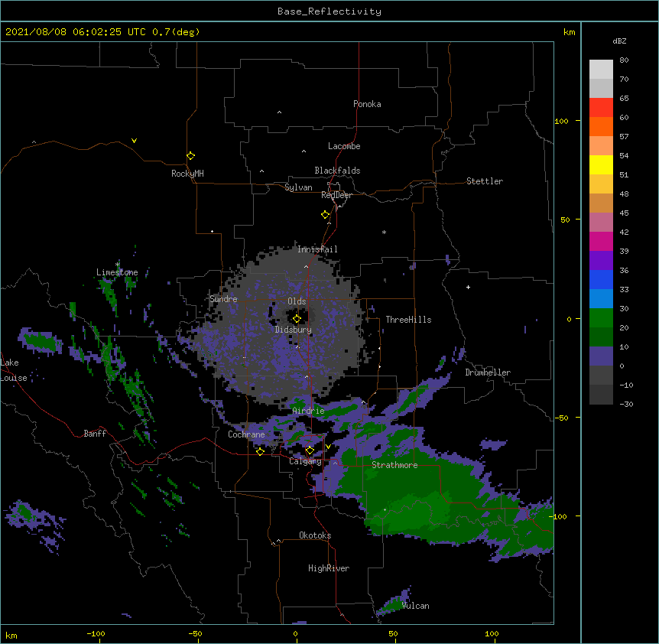Click the Stettler city label
The image size is (659, 644).
[x=485, y=181]
